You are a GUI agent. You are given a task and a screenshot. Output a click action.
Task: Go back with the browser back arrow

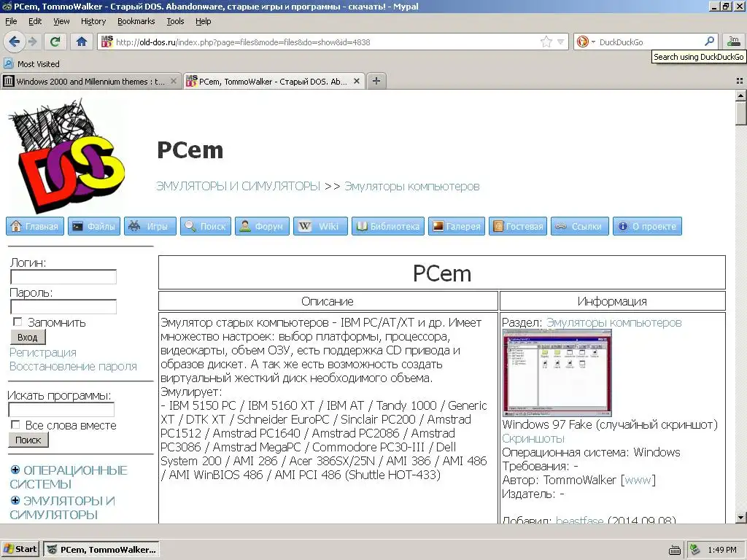click(14, 42)
